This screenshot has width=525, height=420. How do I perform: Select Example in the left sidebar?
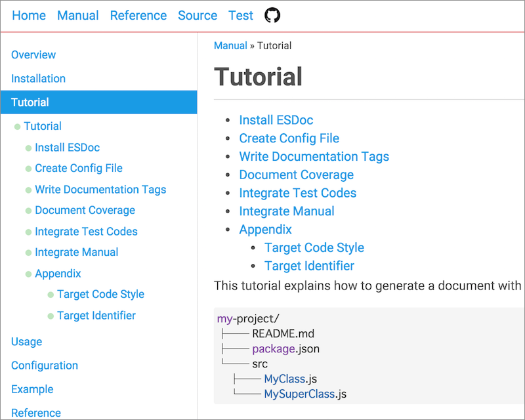point(32,389)
